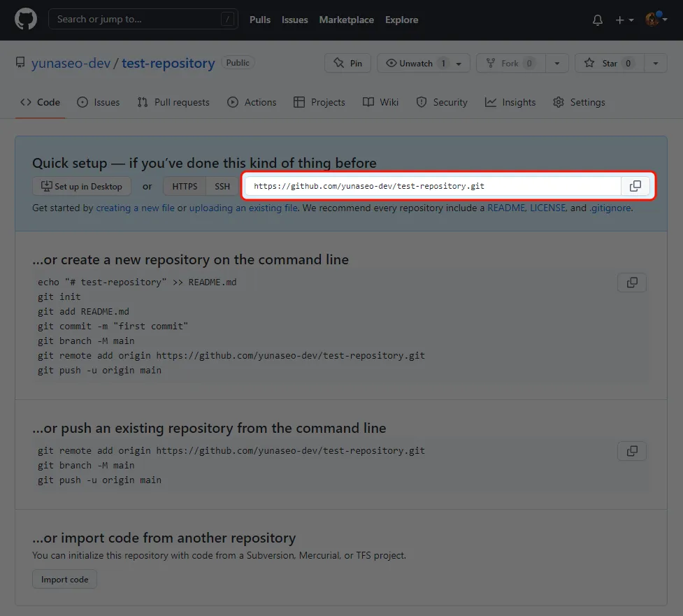Open the Security tab
This screenshot has height=616, width=683.
tap(442, 102)
